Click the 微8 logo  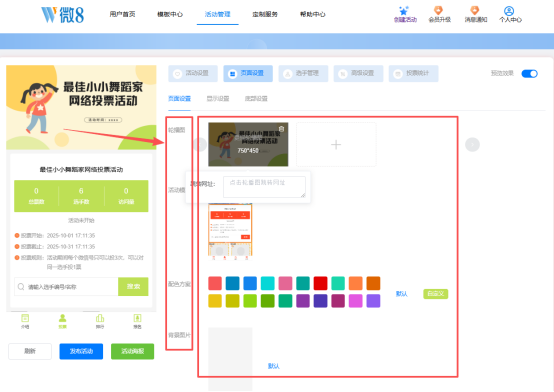[63, 15]
